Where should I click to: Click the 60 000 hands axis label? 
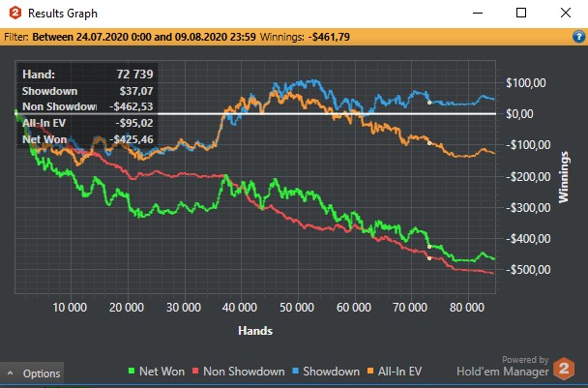click(x=354, y=308)
